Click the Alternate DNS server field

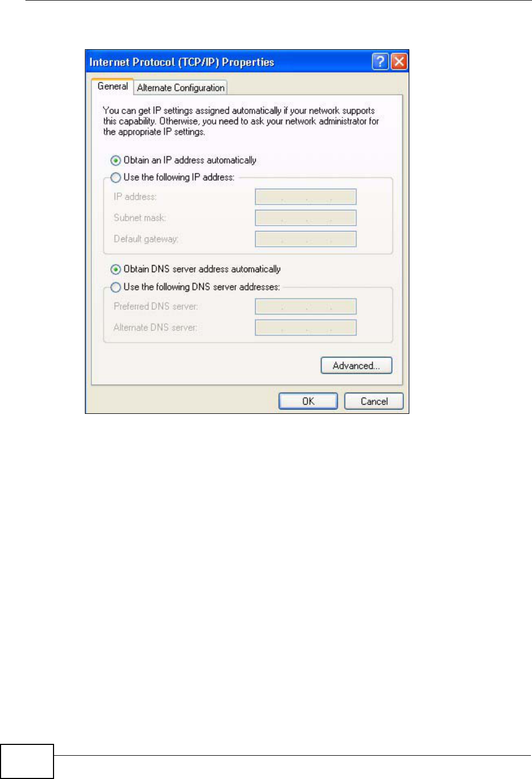(x=305, y=328)
